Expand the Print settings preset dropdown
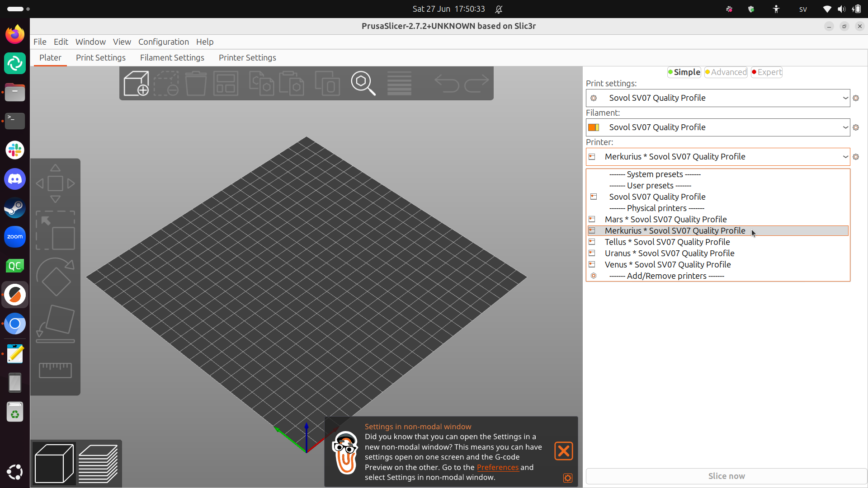This screenshot has width=868, height=488. point(845,98)
